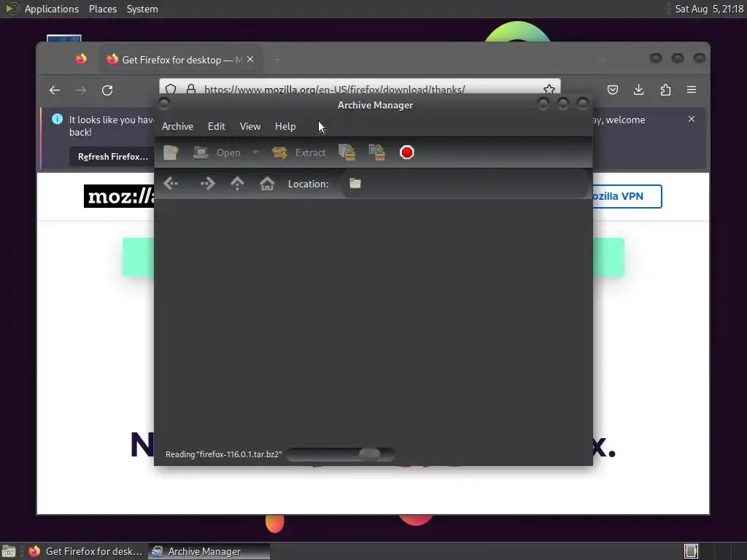Click the Refresh Firefox button
This screenshot has height=560, width=747.
pos(113,157)
